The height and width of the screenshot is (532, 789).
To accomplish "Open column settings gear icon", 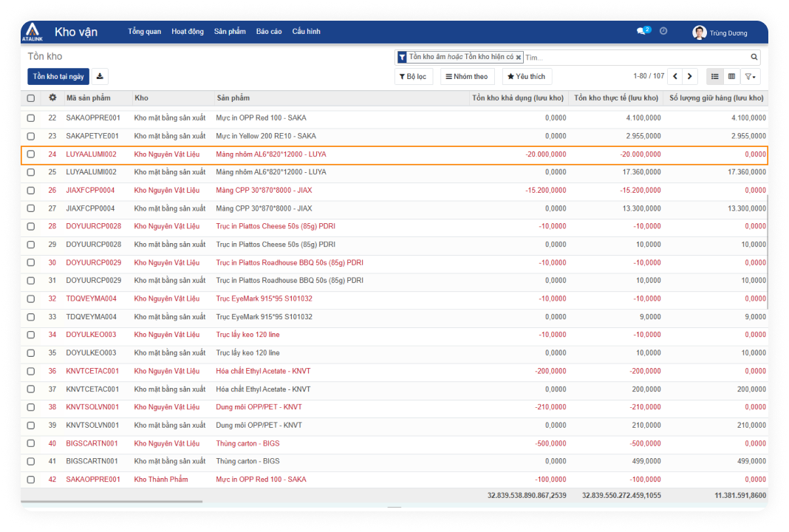I will pyautogui.click(x=52, y=98).
